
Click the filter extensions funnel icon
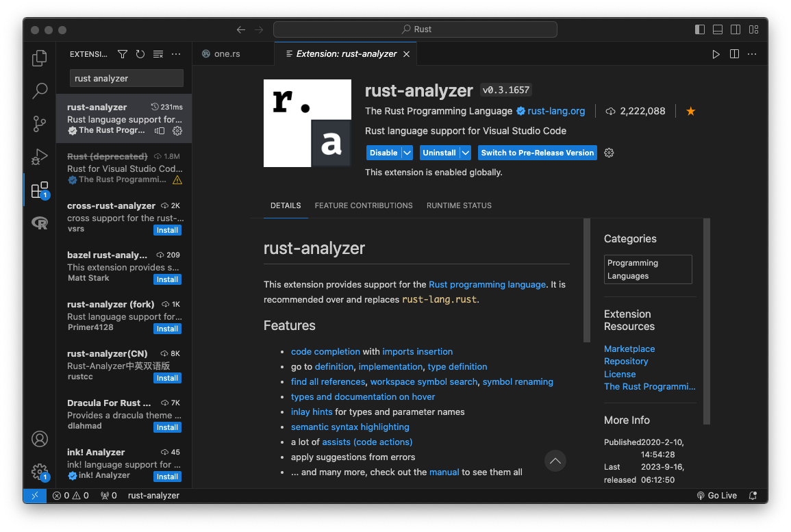point(122,54)
